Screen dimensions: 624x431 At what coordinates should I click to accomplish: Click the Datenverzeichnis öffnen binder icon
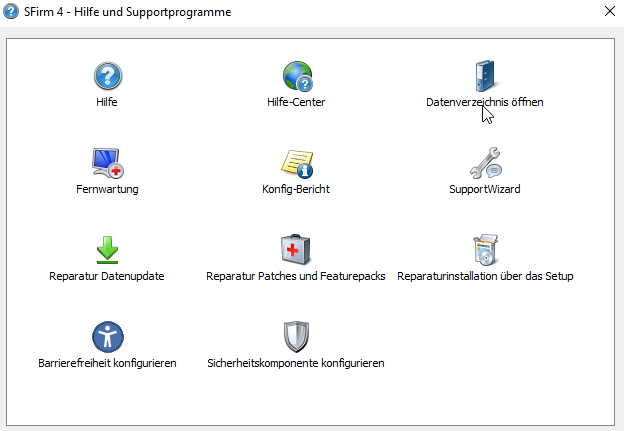click(485, 76)
